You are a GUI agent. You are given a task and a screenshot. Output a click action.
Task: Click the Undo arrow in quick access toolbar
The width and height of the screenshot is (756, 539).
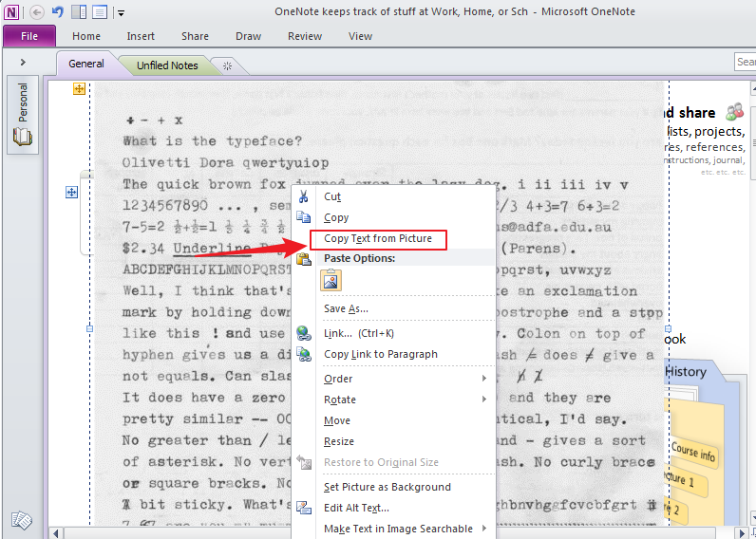click(x=57, y=12)
